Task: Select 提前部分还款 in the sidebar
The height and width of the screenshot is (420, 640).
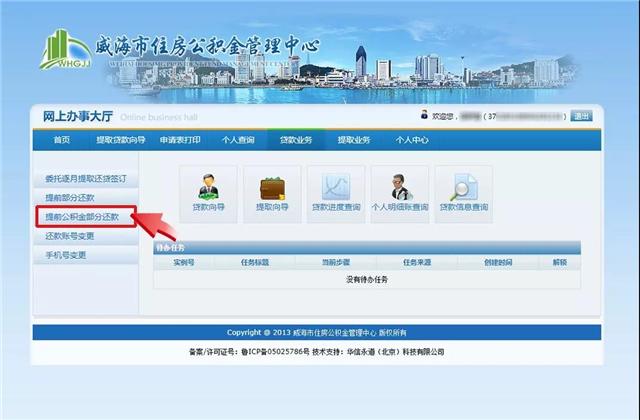Action: pos(86,198)
